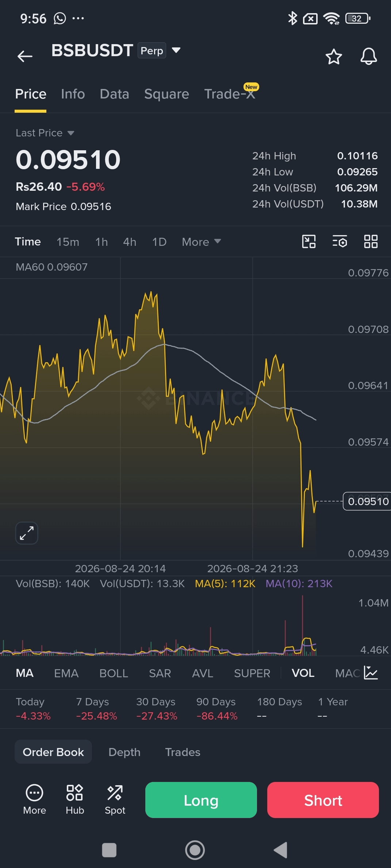Open the Hub icon

coord(75,799)
